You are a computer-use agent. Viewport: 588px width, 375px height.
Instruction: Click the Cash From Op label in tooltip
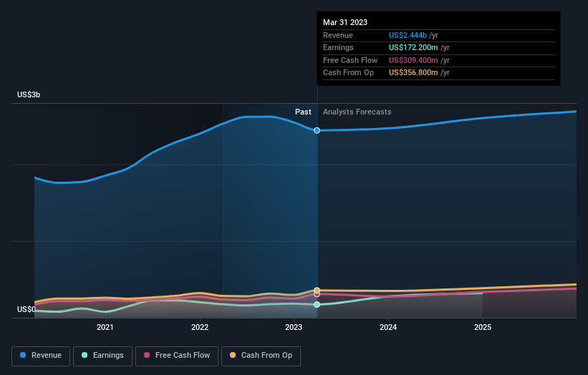[x=348, y=73]
